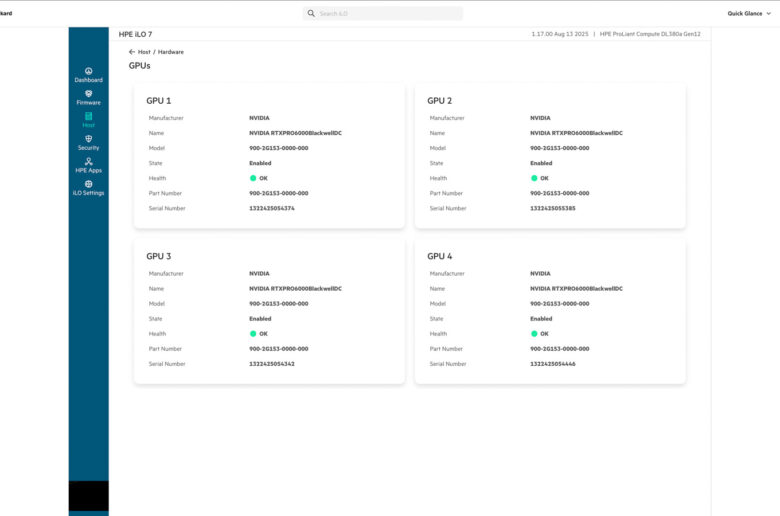Open the Firmware section icon

[x=88, y=94]
